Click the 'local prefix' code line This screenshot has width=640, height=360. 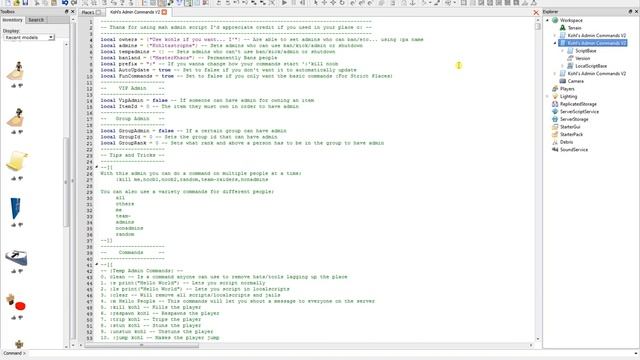[x=219, y=64]
